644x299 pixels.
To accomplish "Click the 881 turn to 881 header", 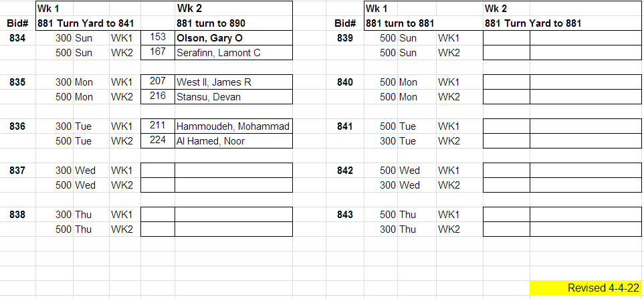I will pos(400,23).
